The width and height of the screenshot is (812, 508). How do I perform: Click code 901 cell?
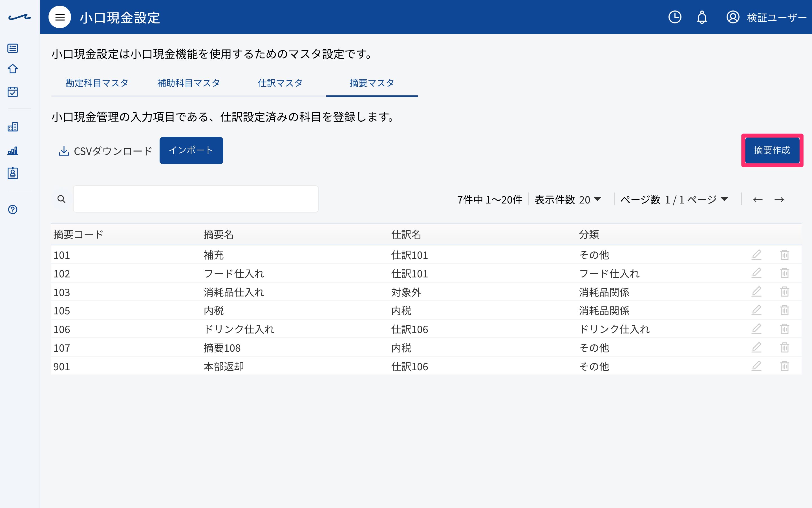click(x=62, y=366)
